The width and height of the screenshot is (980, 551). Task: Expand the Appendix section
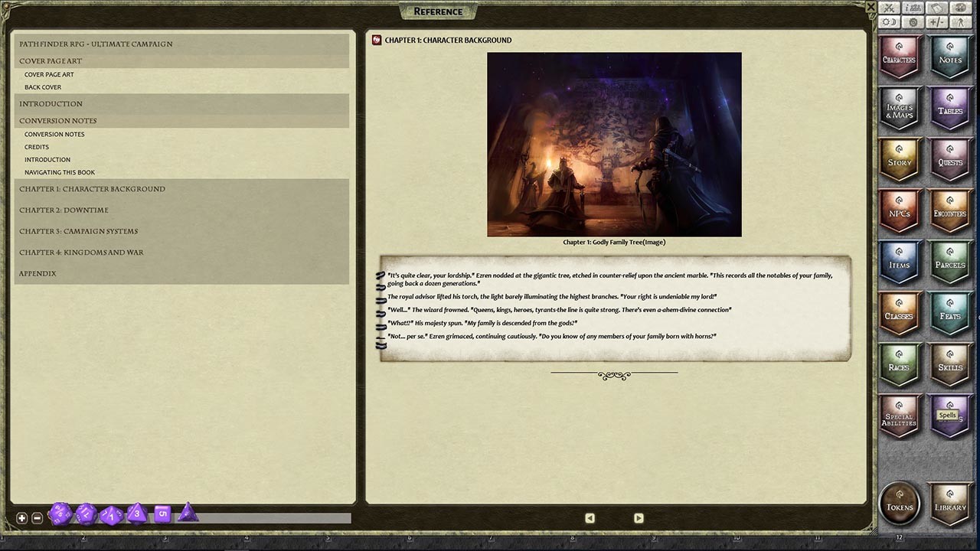[37, 273]
